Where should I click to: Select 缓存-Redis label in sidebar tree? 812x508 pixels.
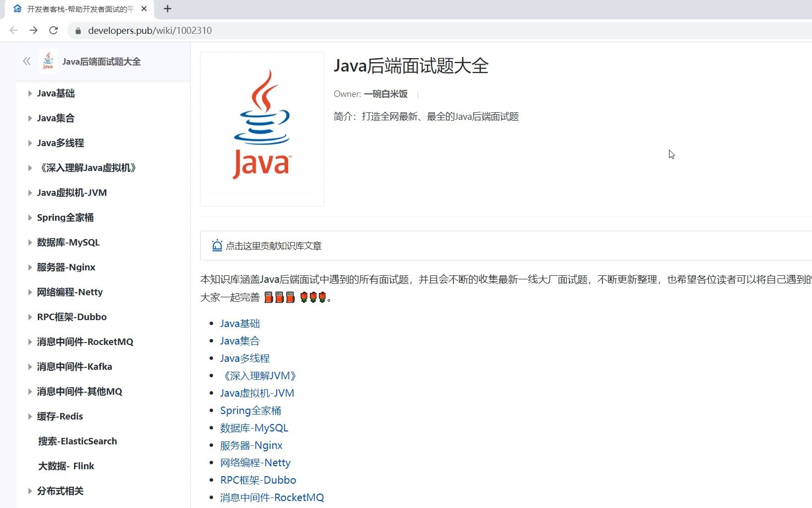click(60, 416)
